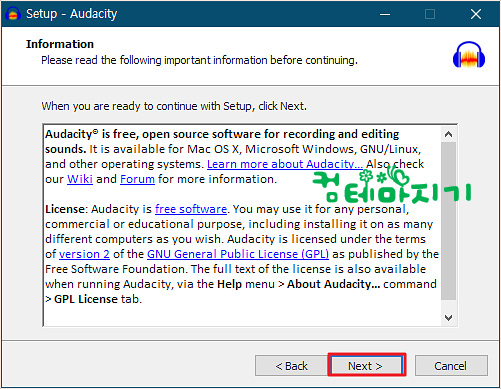Click the scroll down arrow in information box

449,318
